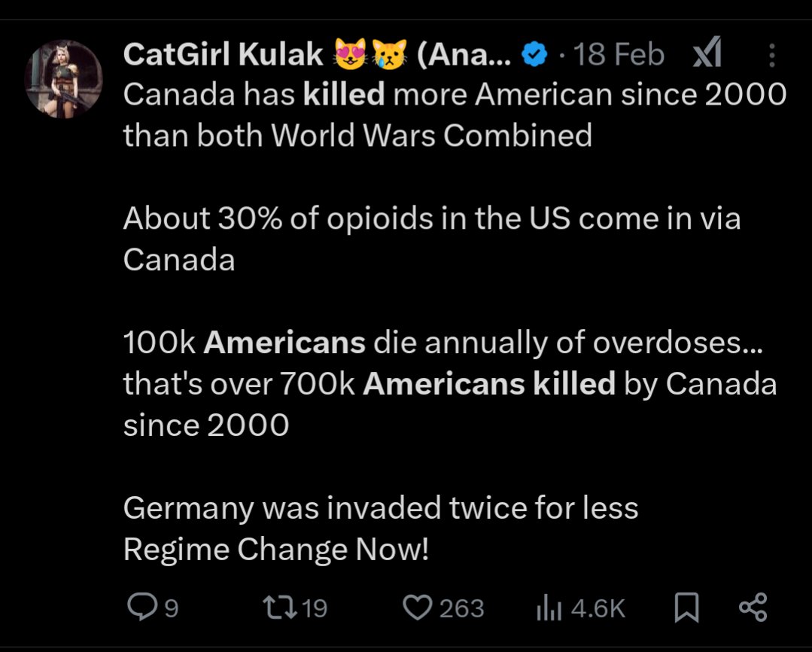
Task: Click the share icon
Action: click(753, 608)
